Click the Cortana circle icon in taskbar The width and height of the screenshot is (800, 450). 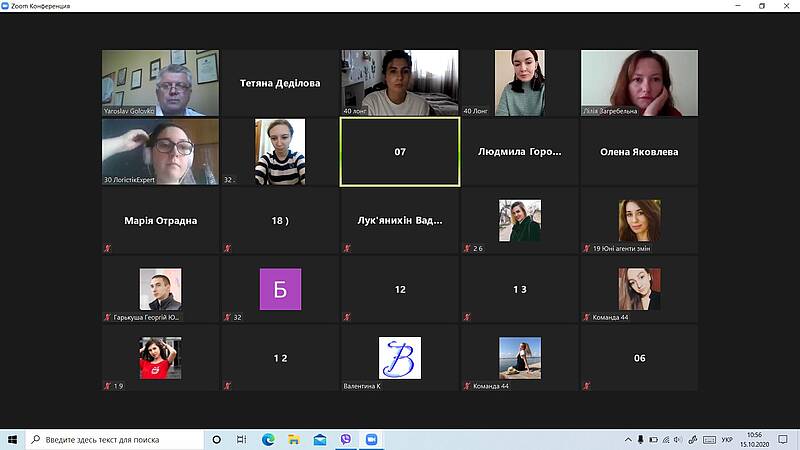(x=217, y=439)
